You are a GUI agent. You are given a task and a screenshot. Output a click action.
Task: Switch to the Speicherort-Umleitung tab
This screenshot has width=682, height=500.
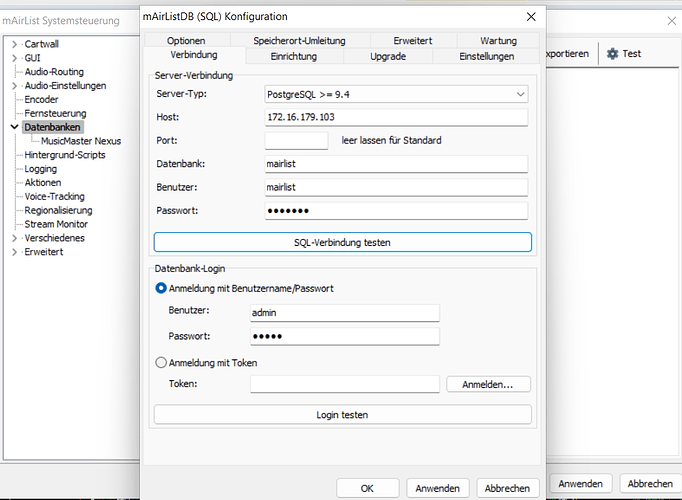[299, 40]
